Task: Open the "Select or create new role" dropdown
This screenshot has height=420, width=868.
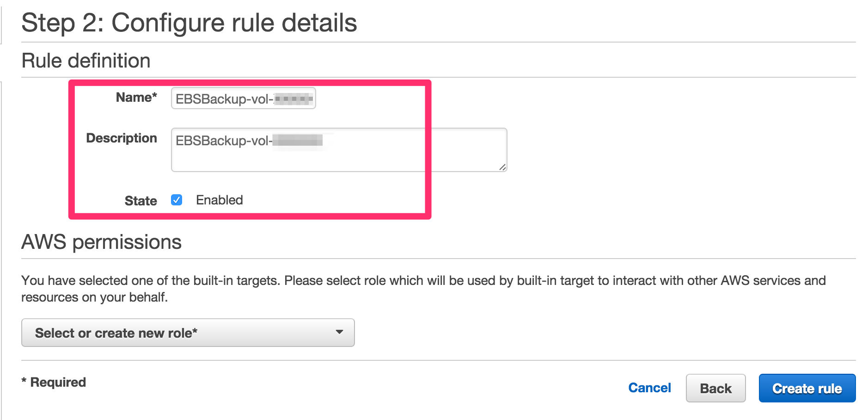Action: [x=187, y=333]
